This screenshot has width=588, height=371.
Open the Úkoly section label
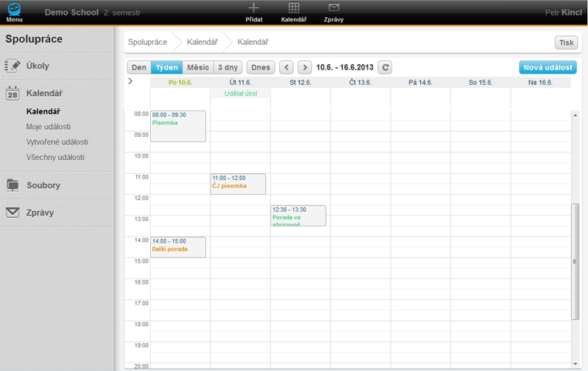37,66
